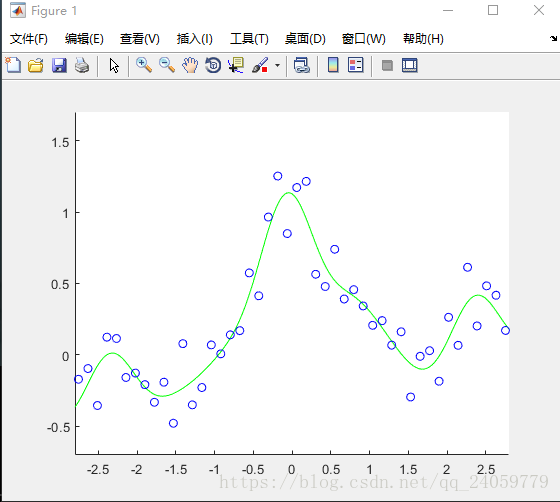Viewport: 560px width, 502px height.
Task: Click the highest data point marker near 1.25
Action: tap(278, 176)
